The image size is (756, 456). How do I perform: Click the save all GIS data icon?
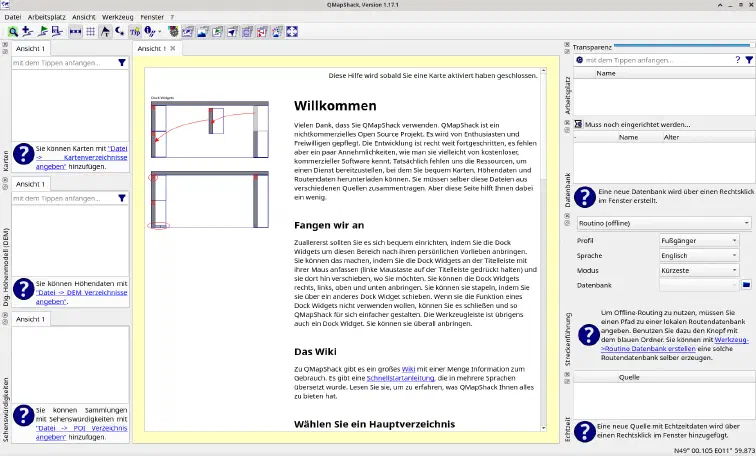(57, 32)
